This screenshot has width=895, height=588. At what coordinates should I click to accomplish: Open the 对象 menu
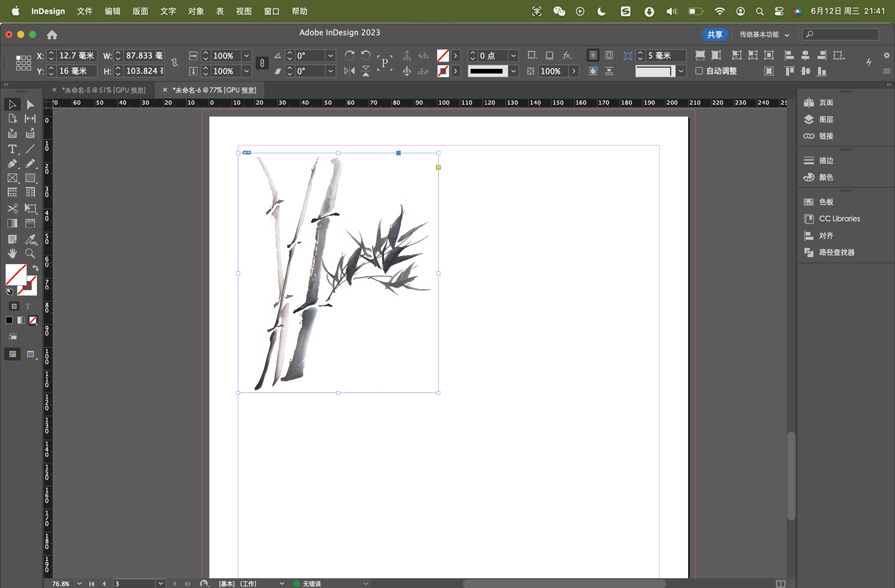pyautogui.click(x=195, y=11)
